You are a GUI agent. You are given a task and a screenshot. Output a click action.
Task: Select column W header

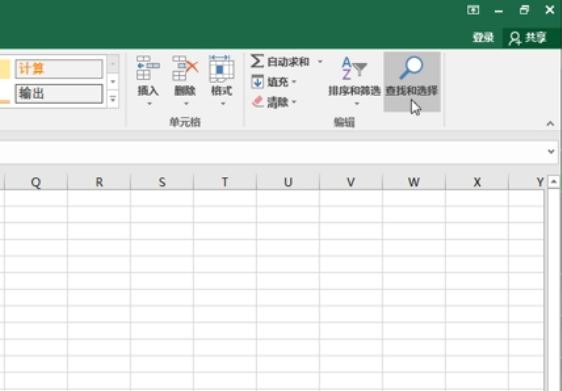(414, 182)
